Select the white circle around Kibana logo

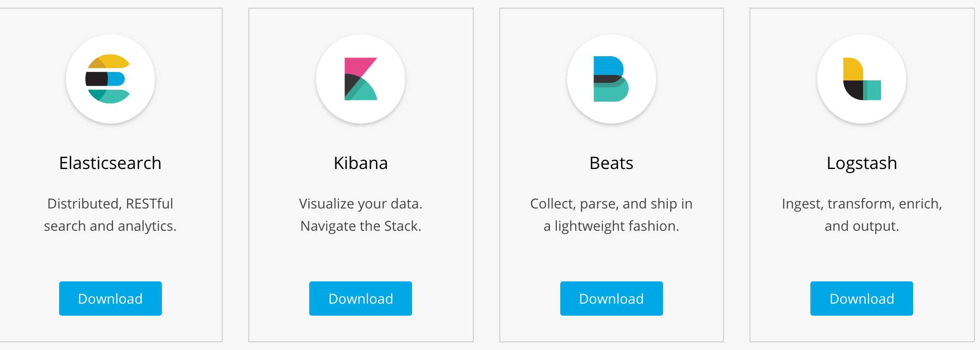361,79
